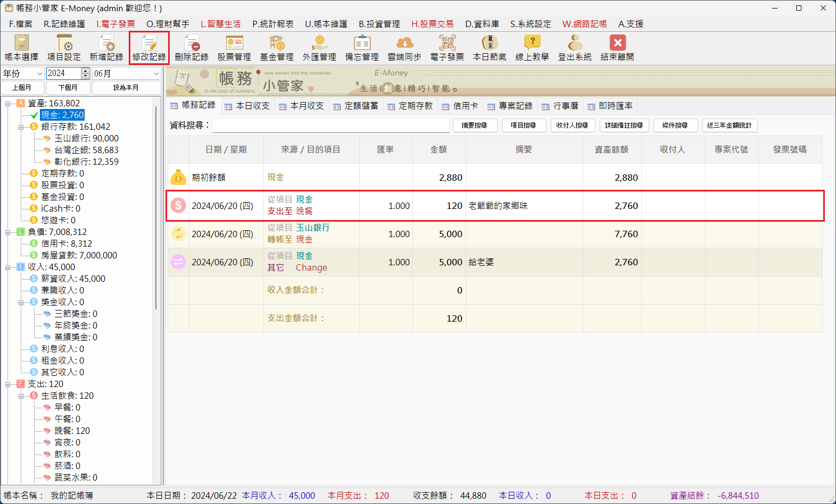Open 基金管理 fund management icon
Screen dimensions: 836x504
277,48
